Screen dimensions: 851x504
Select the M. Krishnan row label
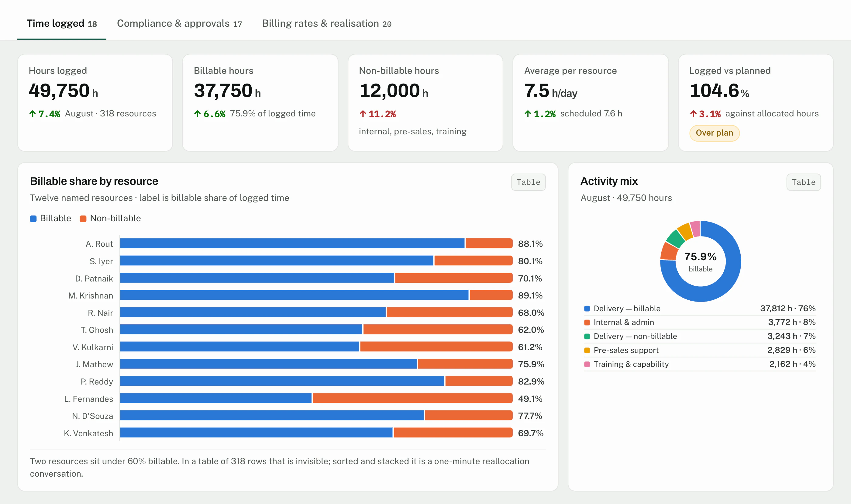pos(91,295)
